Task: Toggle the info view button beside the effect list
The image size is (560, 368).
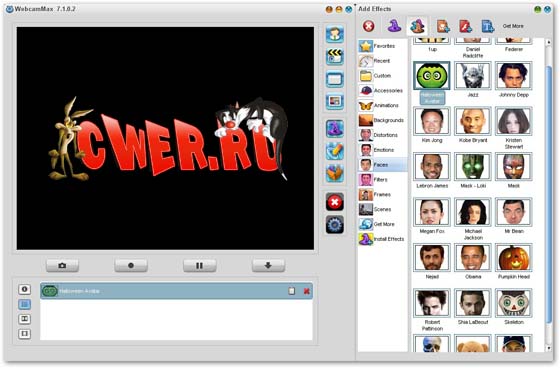Action: (24, 289)
